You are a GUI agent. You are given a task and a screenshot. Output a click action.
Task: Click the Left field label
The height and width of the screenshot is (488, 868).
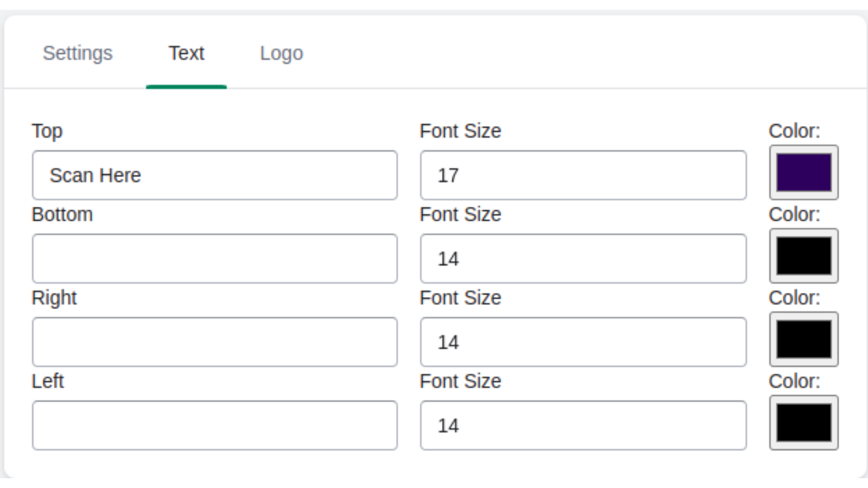point(48,381)
